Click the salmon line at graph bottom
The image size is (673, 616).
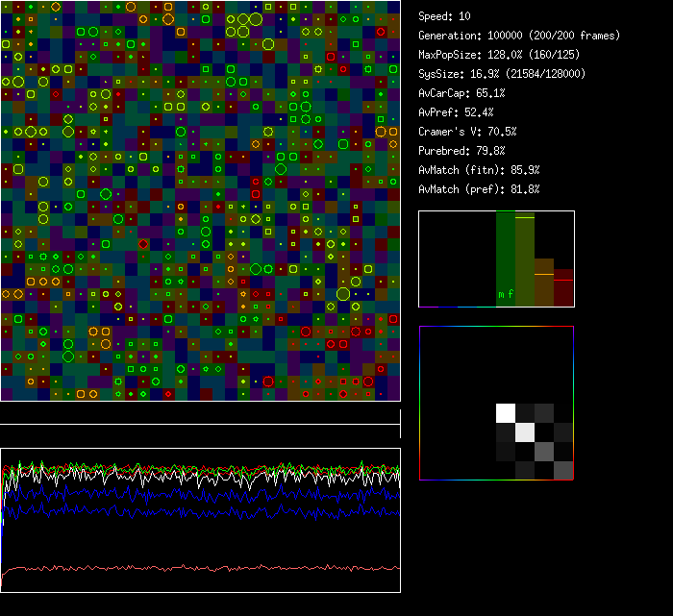click(x=192, y=568)
